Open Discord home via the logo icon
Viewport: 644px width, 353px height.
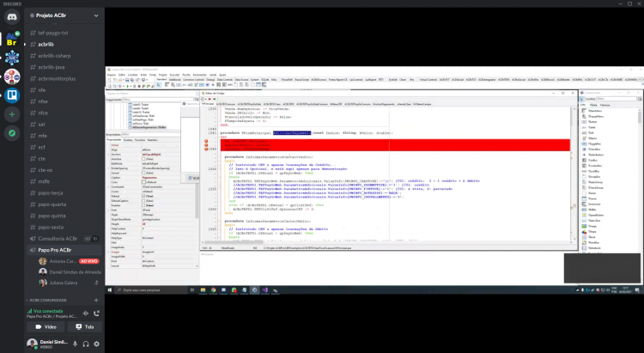pos(12,17)
